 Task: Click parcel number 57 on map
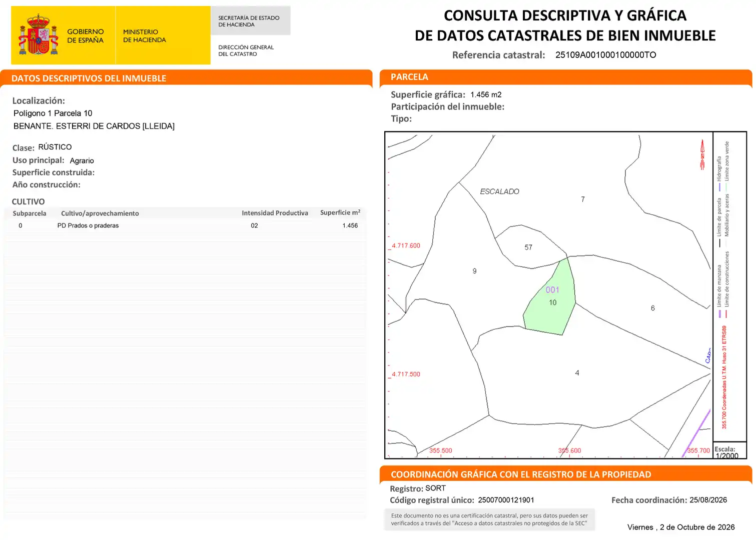(x=528, y=247)
